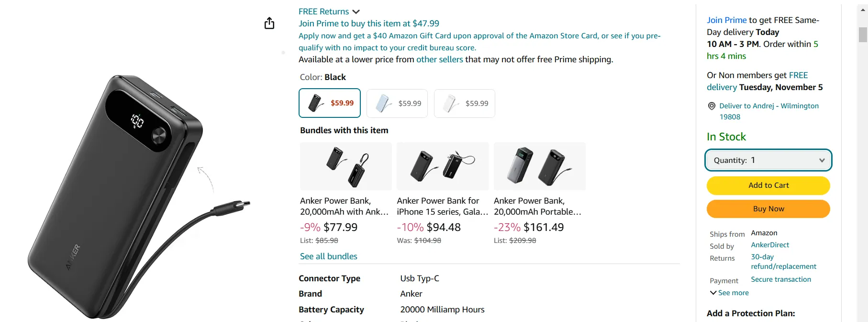Expand the See more payment details
Screen dimensions: 868x322
[x=729, y=292]
